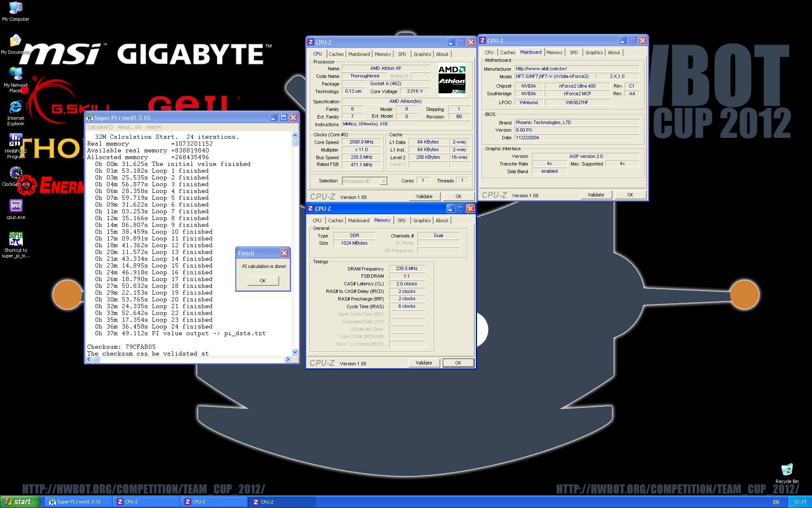This screenshot has width=812, height=508.
Task: Click CPU-Z icon in Memory window title bar
Action: tap(311, 208)
